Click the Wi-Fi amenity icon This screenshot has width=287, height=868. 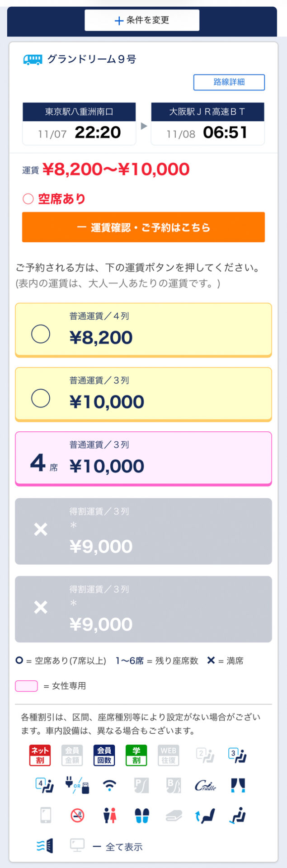coord(109,785)
